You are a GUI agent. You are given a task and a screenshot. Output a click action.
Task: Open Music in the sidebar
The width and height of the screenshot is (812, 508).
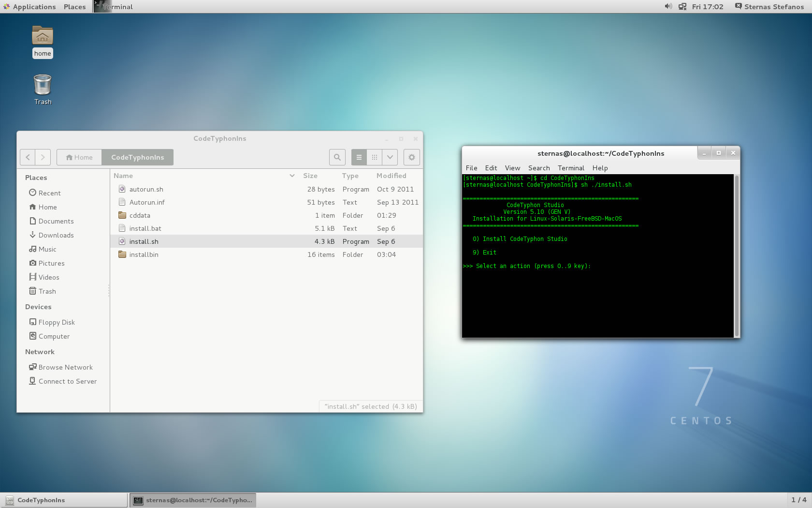coord(43,249)
